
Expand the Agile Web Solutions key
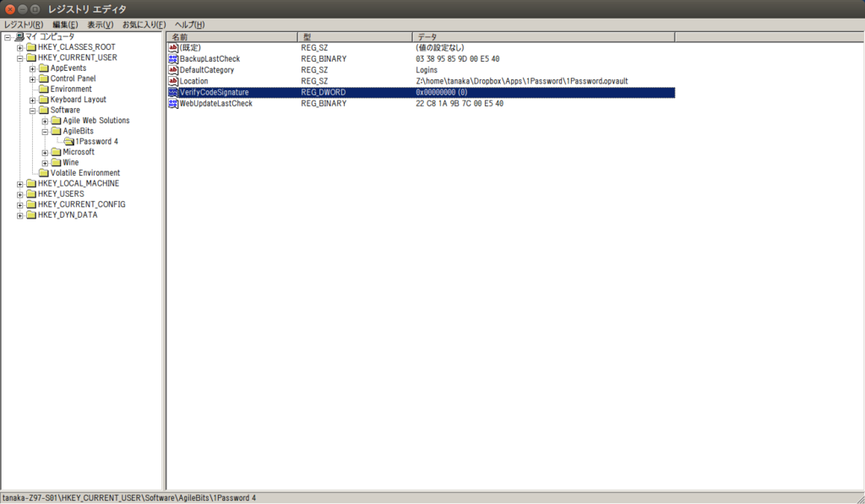(46, 122)
